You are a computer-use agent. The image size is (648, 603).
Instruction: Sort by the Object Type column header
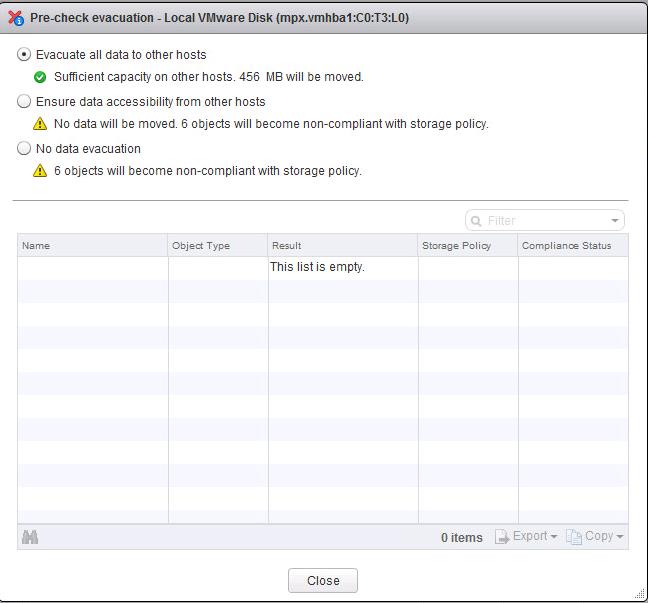pos(218,245)
